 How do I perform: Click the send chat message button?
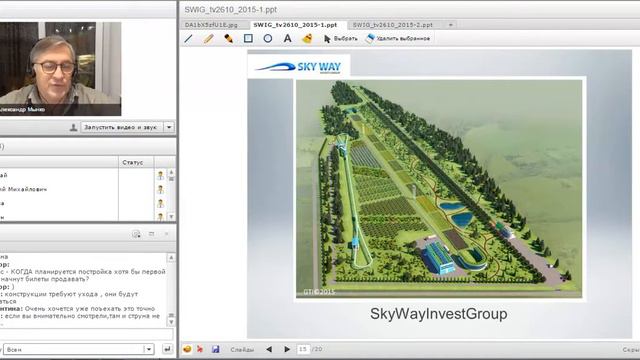pyautogui.click(x=167, y=349)
